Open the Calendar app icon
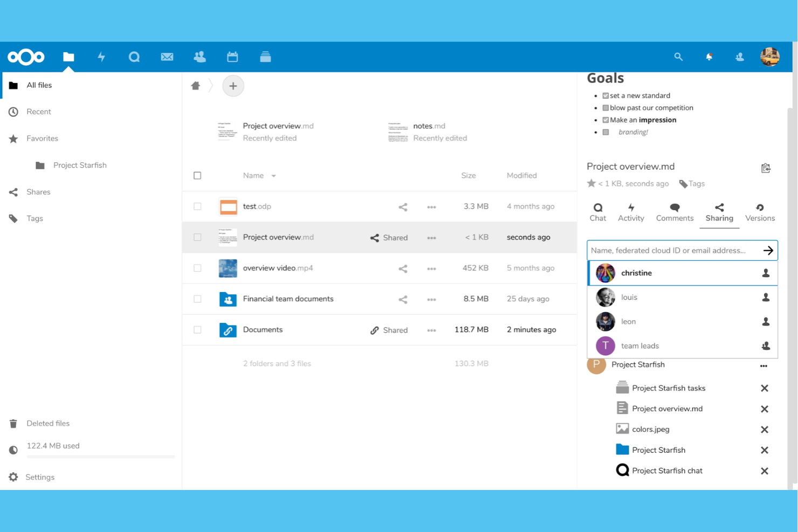The width and height of the screenshot is (798, 532). point(232,57)
